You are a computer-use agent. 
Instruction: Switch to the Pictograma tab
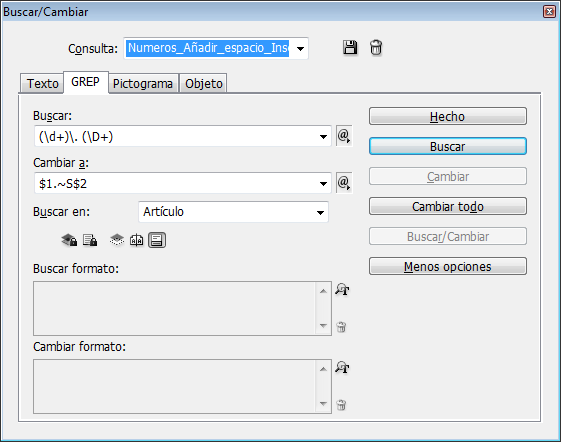pyautogui.click(x=143, y=83)
